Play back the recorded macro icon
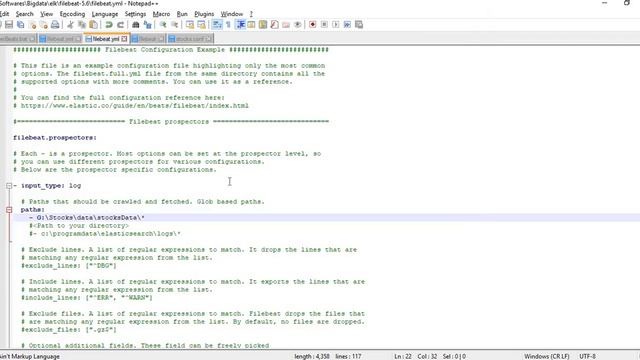This screenshot has height=360, width=640. 336,25
